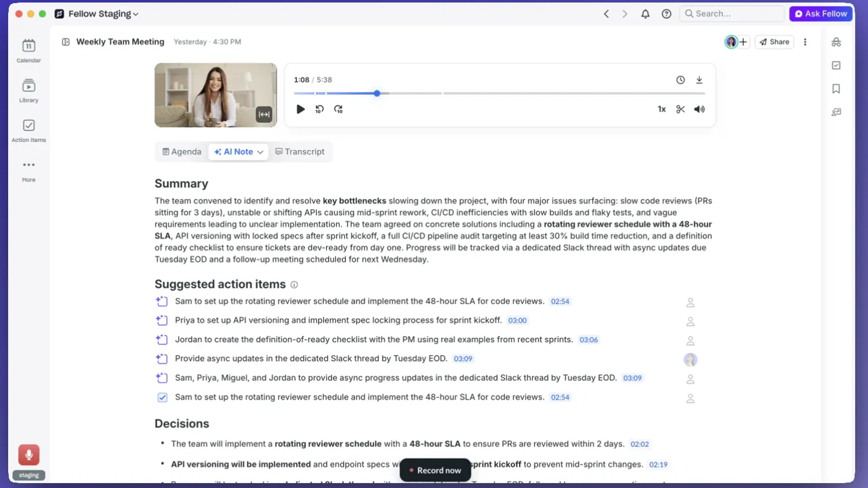Click the Ask Fellow button
Screen dimensions: 868x488
click(x=821, y=14)
